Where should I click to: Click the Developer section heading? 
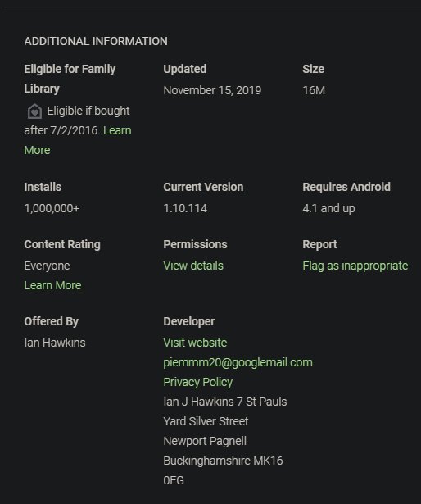coord(189,321)
